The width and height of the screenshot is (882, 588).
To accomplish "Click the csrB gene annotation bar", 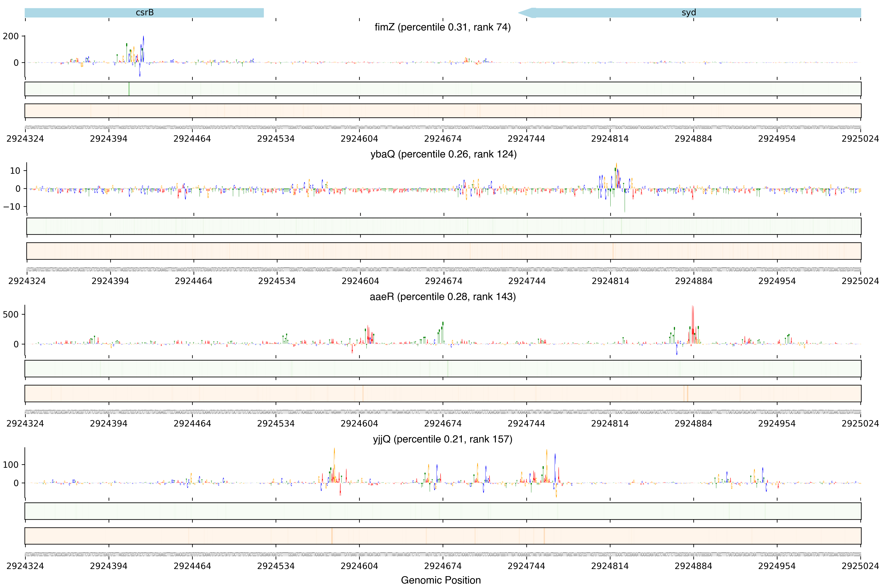I will coord(144,13).
